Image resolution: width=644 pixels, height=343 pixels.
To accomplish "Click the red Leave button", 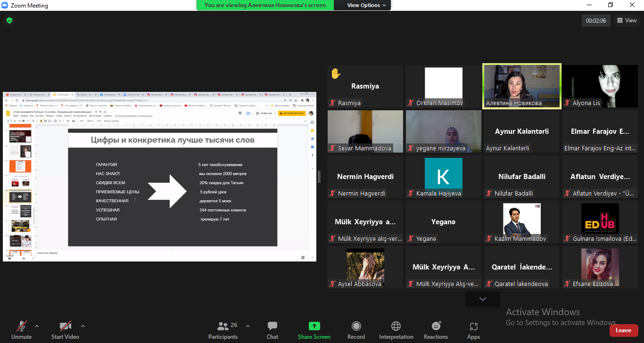I will (x=623, y=330).
